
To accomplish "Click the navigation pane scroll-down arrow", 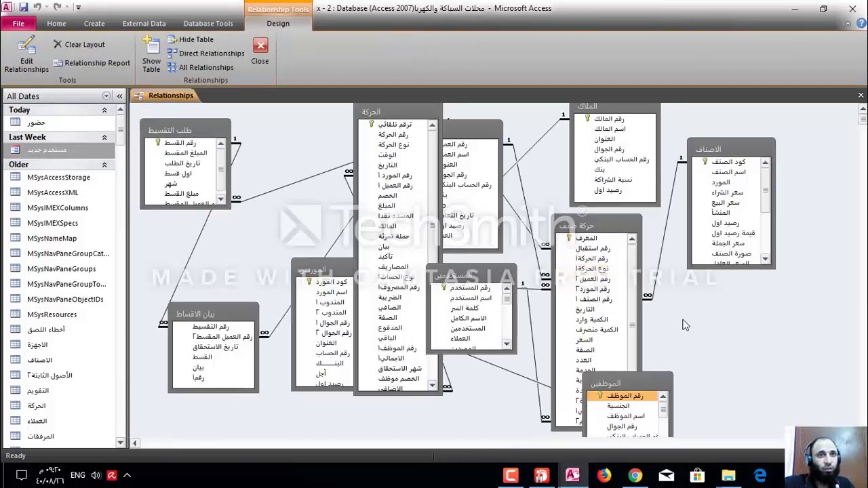I will 120,443.
